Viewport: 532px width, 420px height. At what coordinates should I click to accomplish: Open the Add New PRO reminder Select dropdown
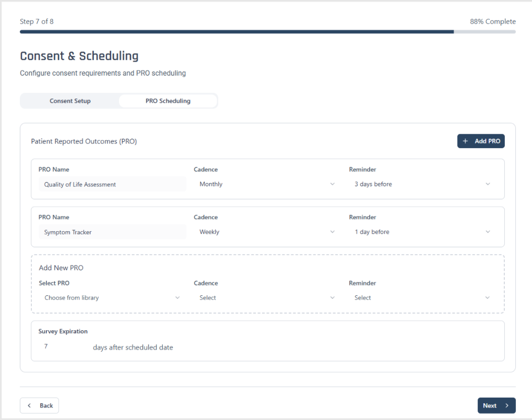[x=423, y=297]
